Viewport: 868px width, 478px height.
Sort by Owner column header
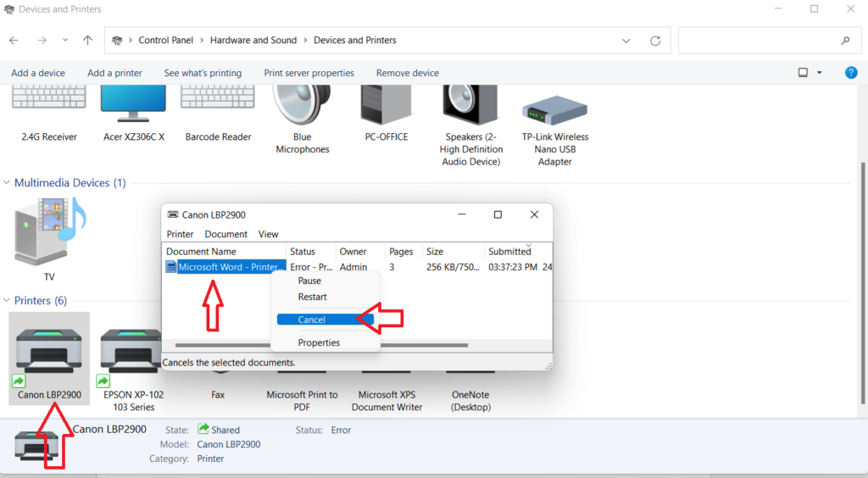[x=359, y=251]
